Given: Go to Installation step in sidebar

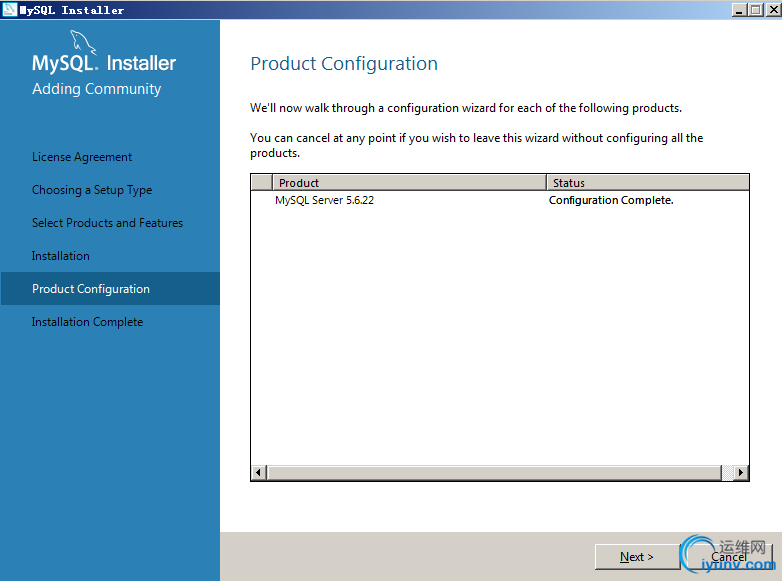Looking at the screenshot, I should point(60,256).
